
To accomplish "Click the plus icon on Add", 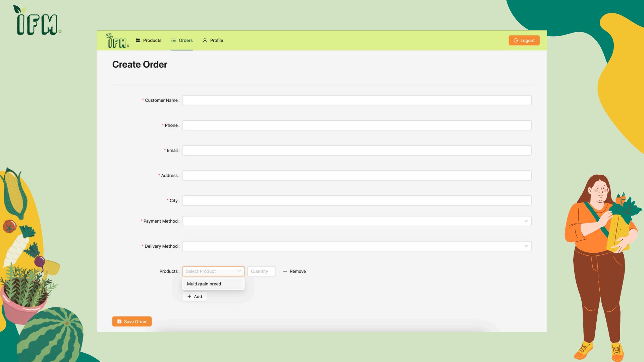I will click(x=189, y=297).
